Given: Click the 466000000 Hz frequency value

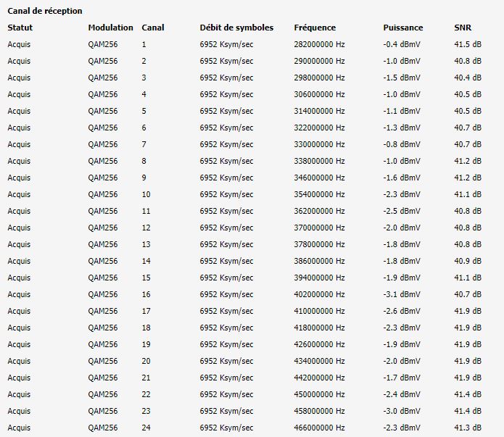Looking at the screenshot, I should (319, 428).
